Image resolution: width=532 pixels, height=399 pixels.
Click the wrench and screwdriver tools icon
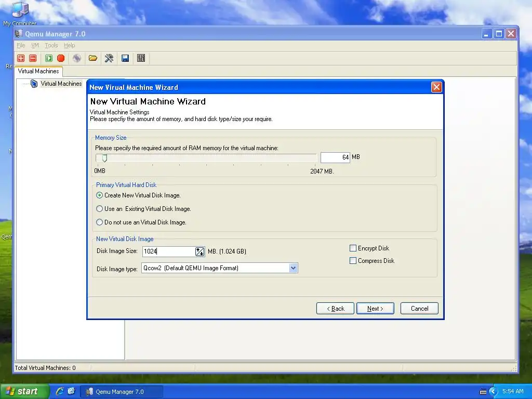coord(109,58)
